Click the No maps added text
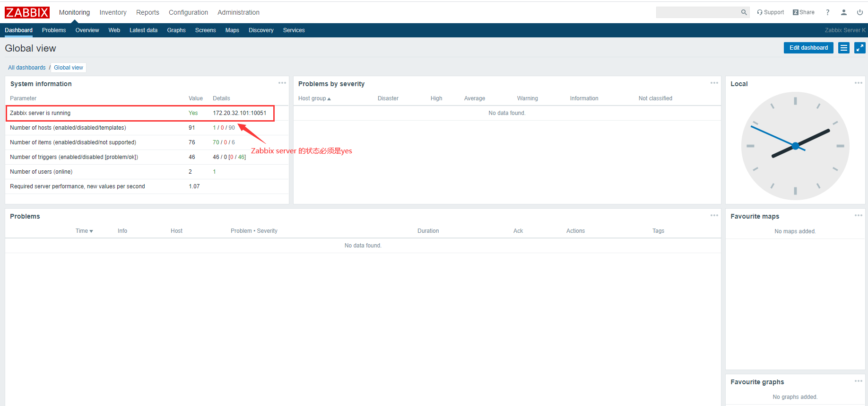868x406 pixels. (x=795, y=231)
